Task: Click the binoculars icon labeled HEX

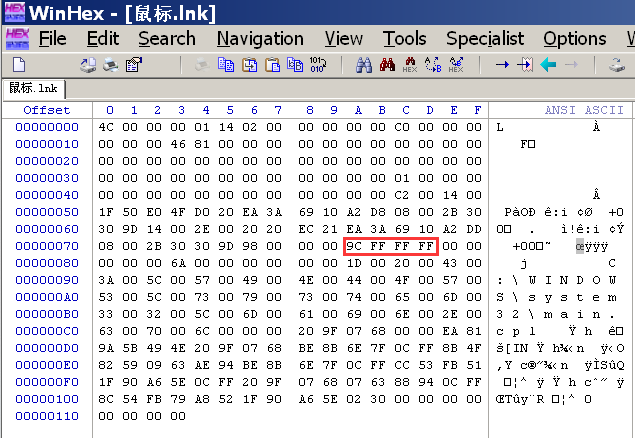Action: pyautogui.click(x=410, y=65)
